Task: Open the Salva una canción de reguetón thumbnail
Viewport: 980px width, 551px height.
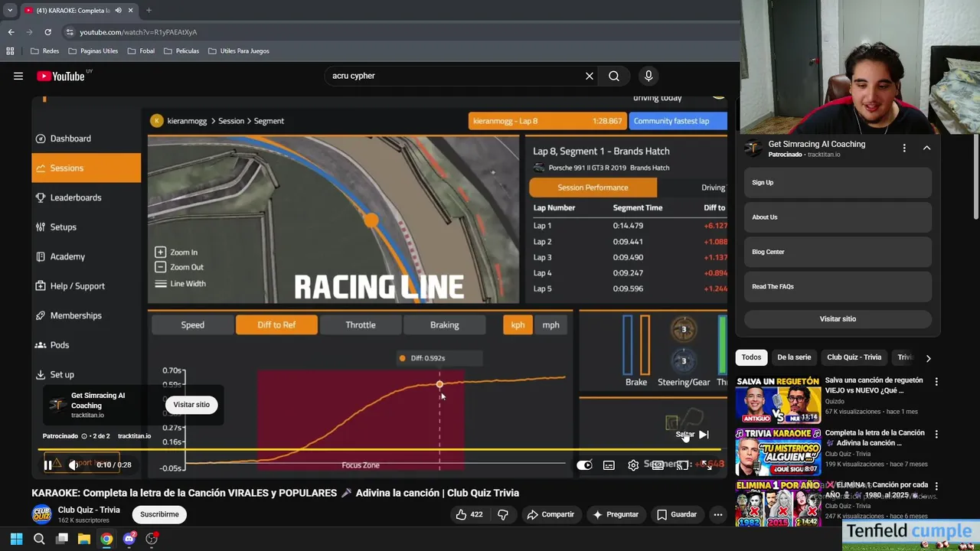Action: tap(777, 399)
